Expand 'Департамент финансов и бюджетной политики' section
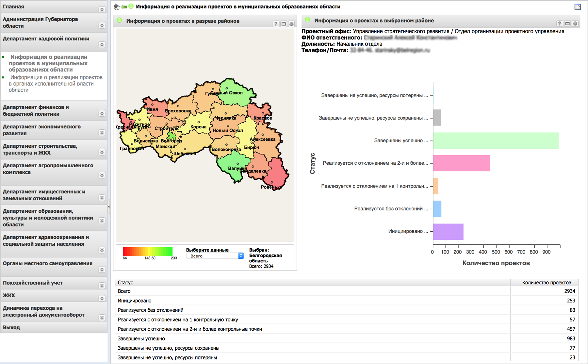588x364 pixels. click(x=102, y=113)
